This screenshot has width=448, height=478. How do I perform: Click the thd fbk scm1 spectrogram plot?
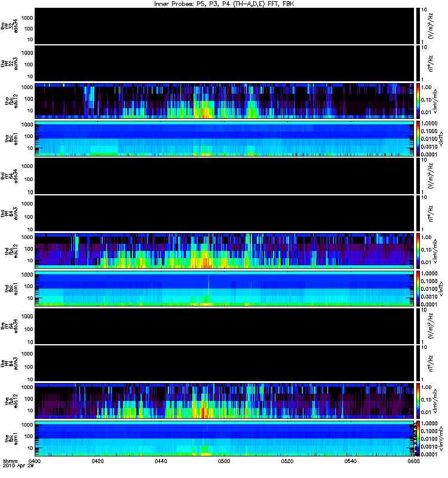224,289
